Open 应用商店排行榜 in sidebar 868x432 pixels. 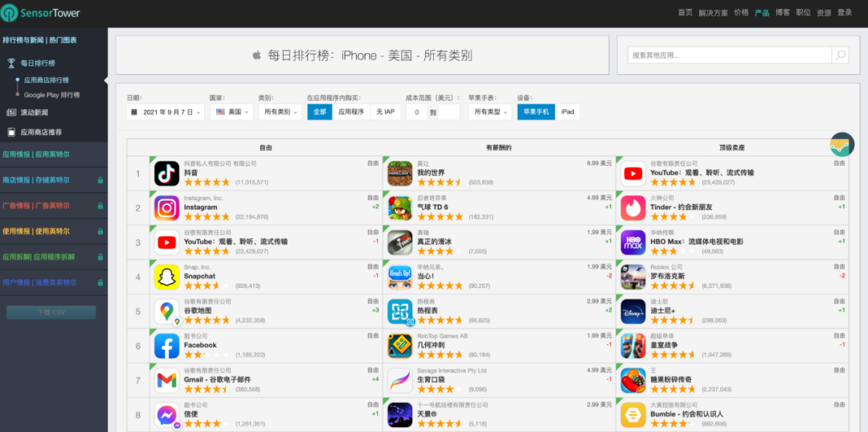click(47, 80)
